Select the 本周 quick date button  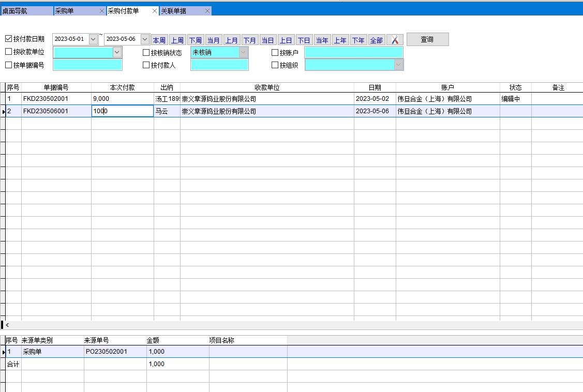point(159,40)
